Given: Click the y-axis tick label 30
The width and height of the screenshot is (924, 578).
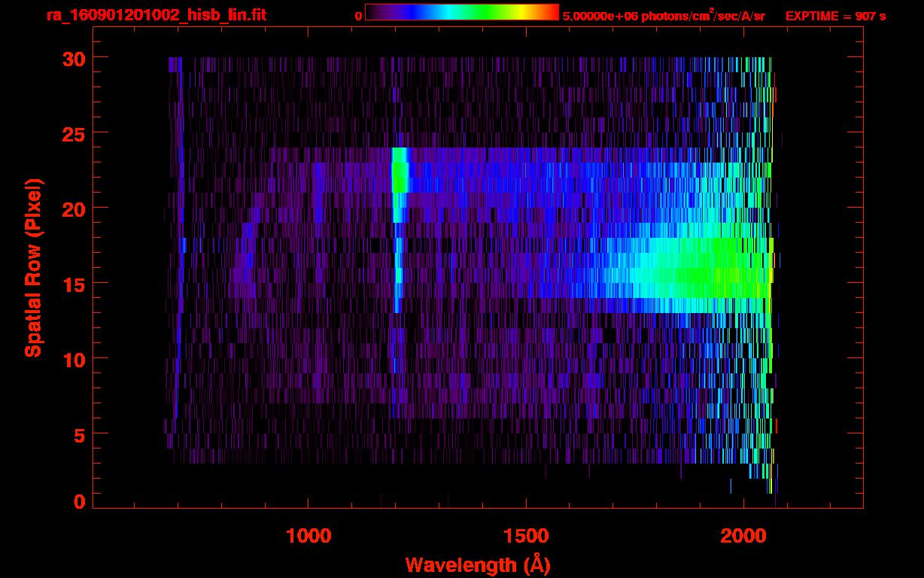Looking at the screenshot, I should point(73,58).
